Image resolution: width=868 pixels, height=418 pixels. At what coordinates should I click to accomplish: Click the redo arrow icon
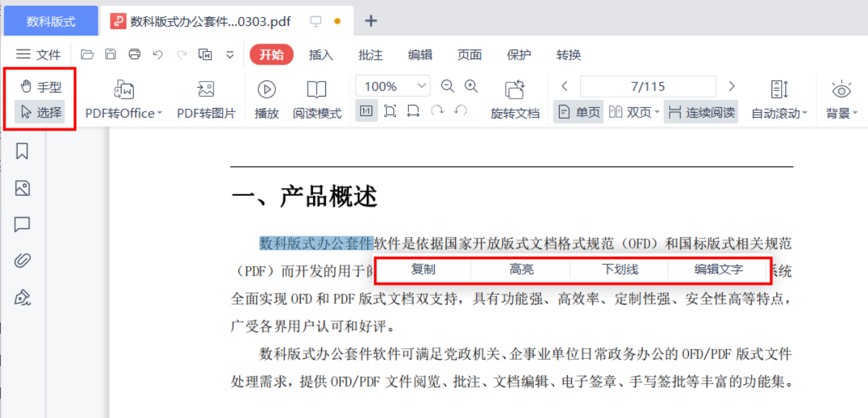181,54
